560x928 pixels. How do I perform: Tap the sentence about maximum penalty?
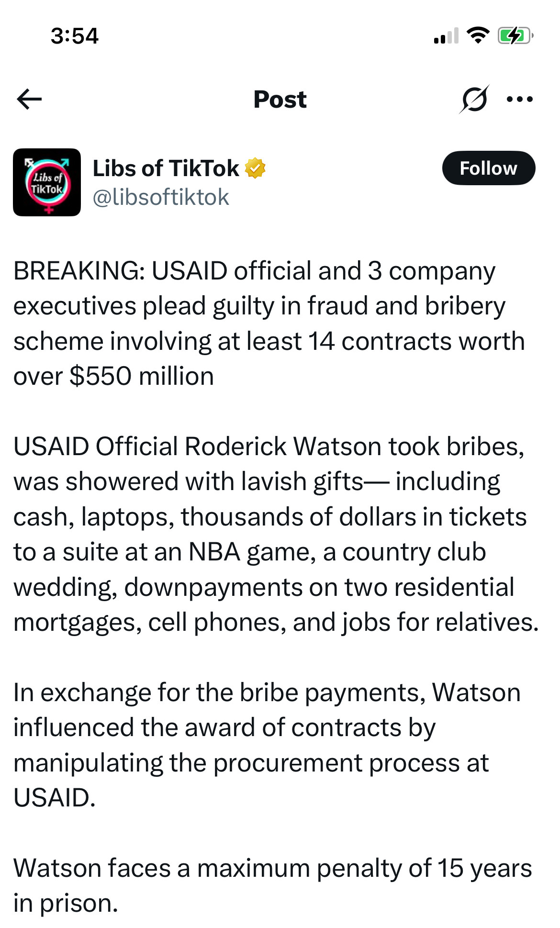point(273,885)
